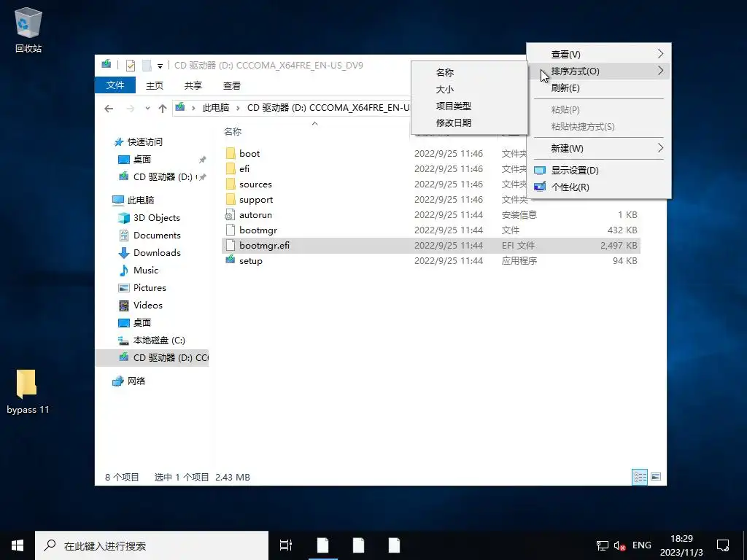Open the Windows Start button
Viewport: 747px width, 560px height.
tap(18, 545)
